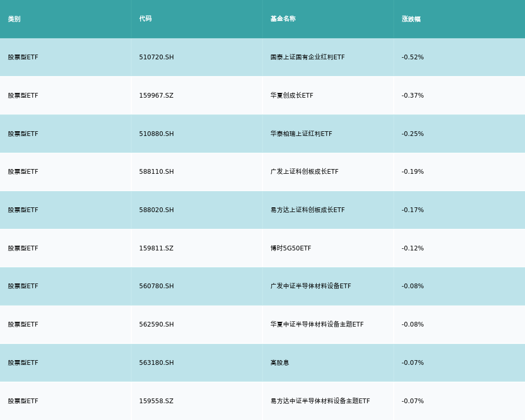Click the 涨跌幅 column header
The image size is (525, 420).
click(x=411, y=19)
